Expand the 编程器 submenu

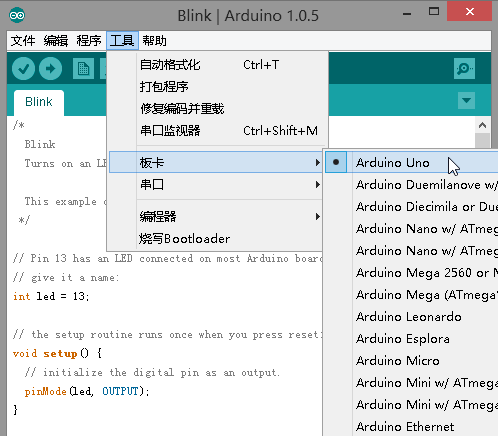pyautogui.click(x=216, y=217)
